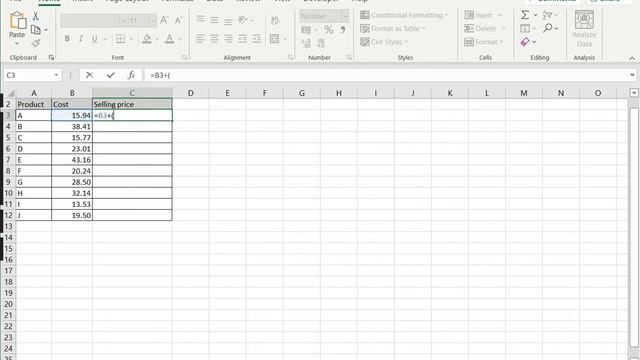Confirm formula entry with checkmark
The width and height of the screenshot is (640, 360).
(x=111, y=75)
